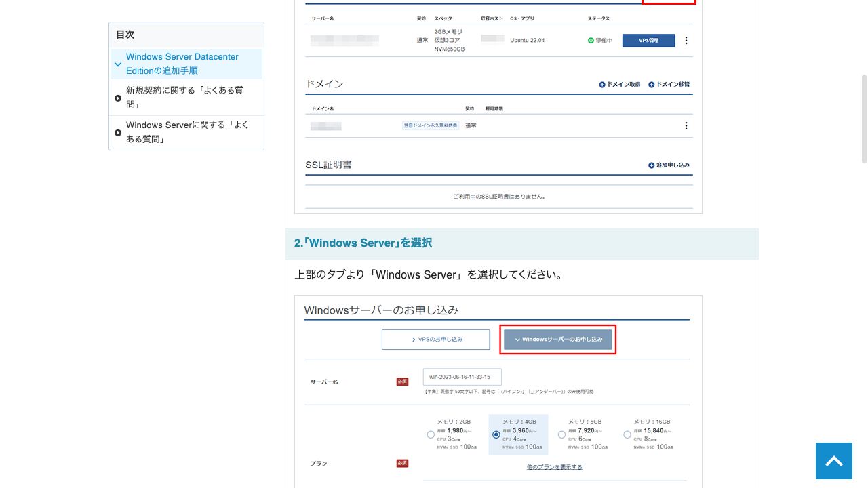Image resolution: width=868 pixels, height=488 pixels.
Task: Click the ドメイン移管 link
Action: pyautogui.click(x=669, y=85)
